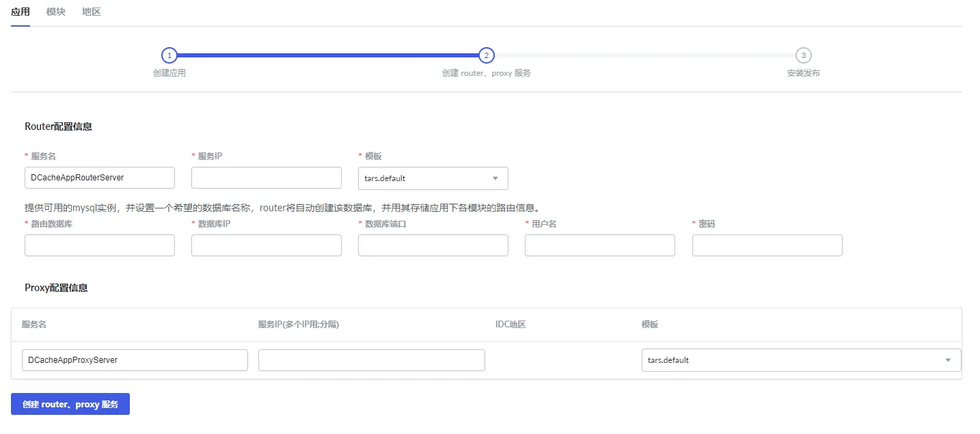
Task: Open the Proxy 模板 tars.default dropdown
Action: tap(802, 360)
